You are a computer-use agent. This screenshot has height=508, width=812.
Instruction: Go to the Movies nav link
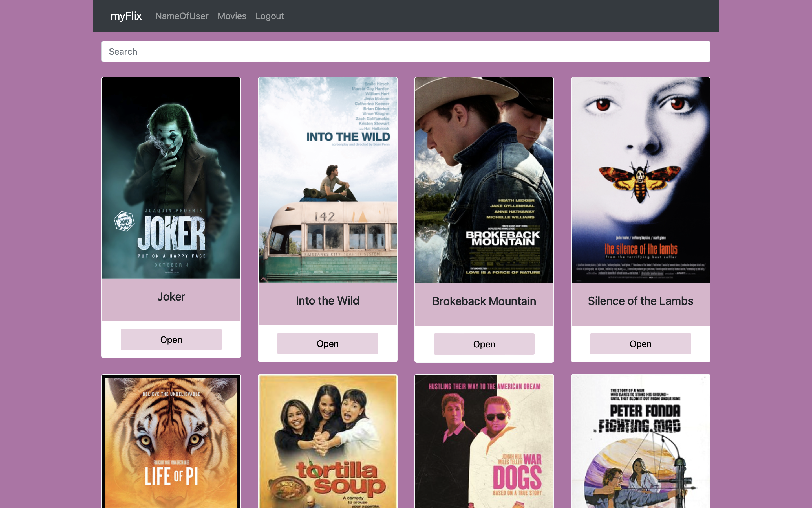tap(232, 16)
